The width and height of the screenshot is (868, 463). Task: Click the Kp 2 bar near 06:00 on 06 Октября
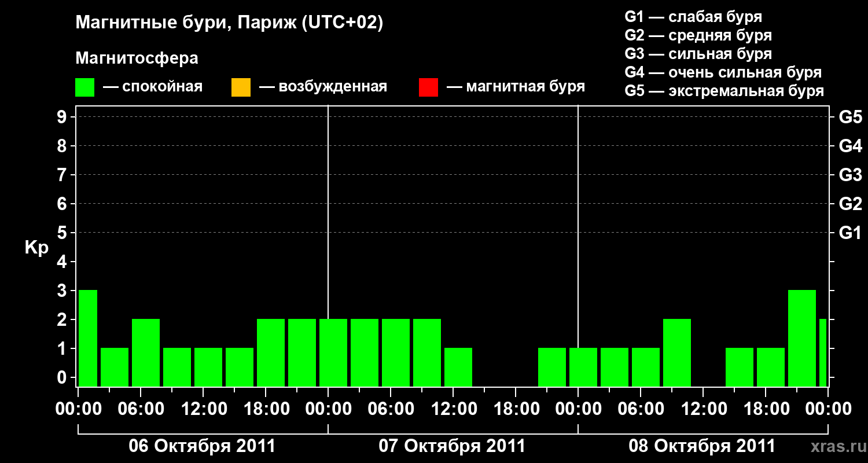tap(146, 352)
